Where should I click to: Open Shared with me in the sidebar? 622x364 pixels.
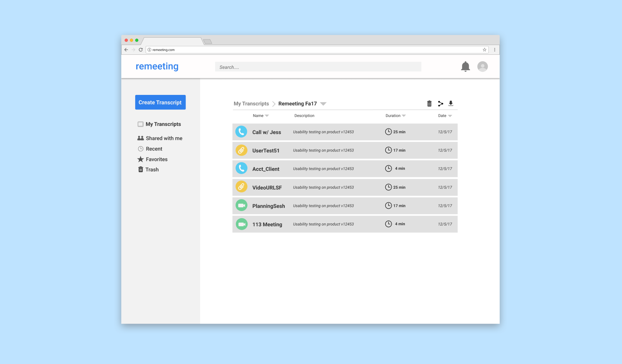[164, 138]
